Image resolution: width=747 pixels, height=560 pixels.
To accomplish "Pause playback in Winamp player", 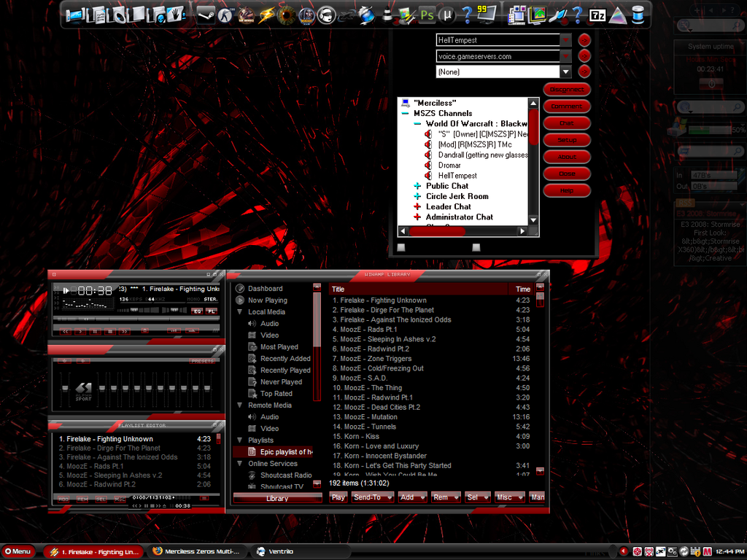I will (x=95, y=330).
